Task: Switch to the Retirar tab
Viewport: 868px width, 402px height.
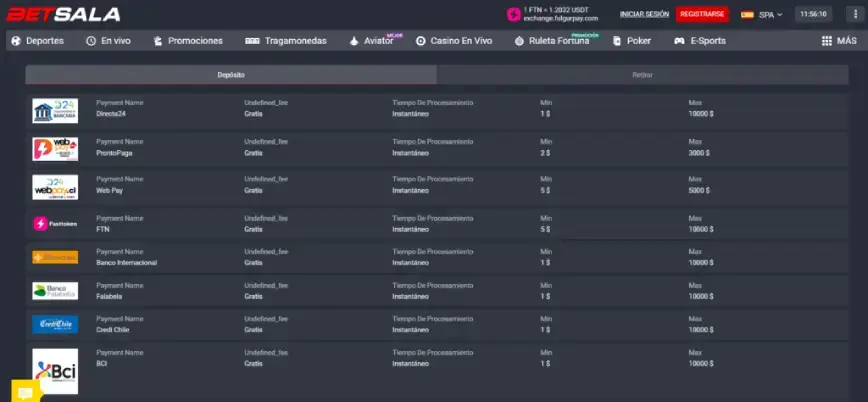Action: (x=642, y=75)
